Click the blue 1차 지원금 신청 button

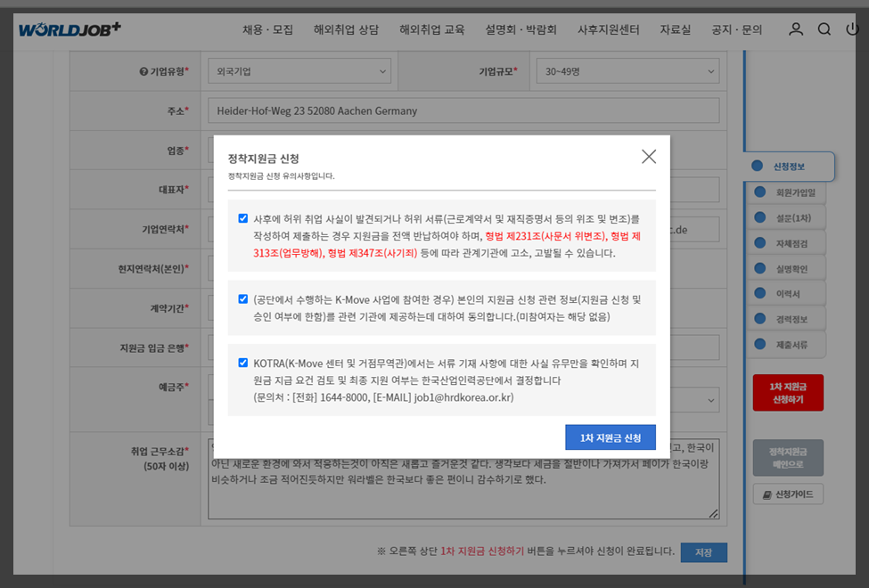pyautogui.click(x=611, y=437)
